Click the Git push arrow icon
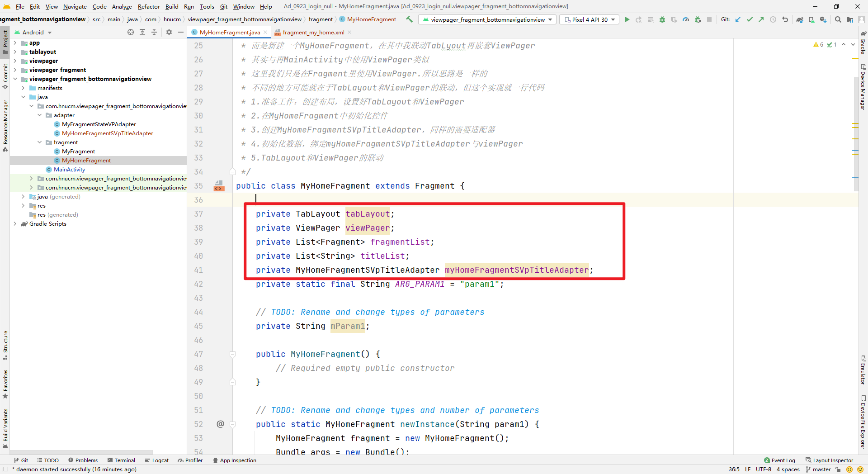The height and width of the screenshot is (474, 868). tap(761, 19)
